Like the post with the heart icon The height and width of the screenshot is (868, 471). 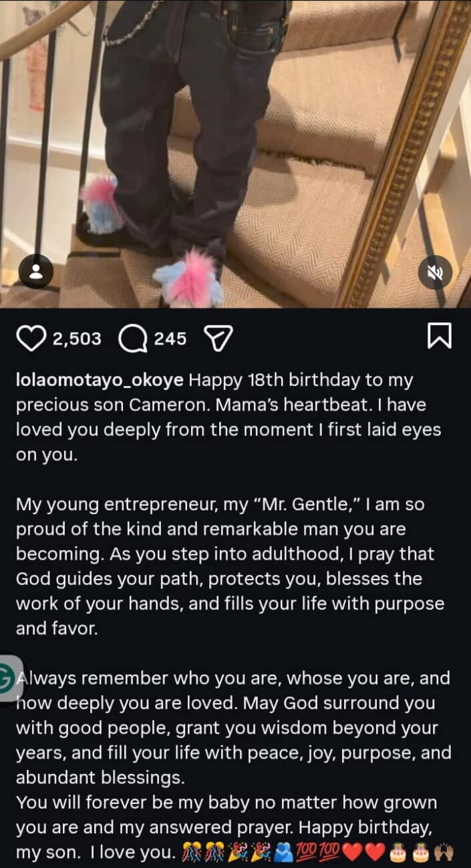(x=31, y=339)
